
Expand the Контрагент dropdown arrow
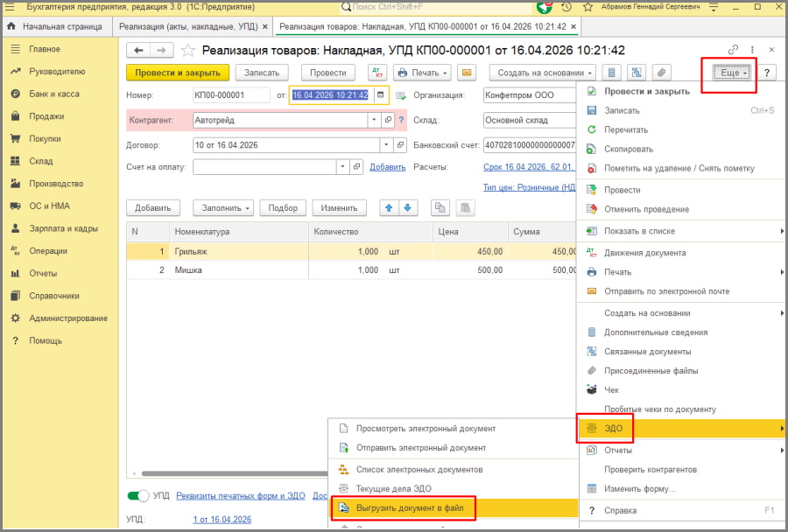tap(375, 120)
